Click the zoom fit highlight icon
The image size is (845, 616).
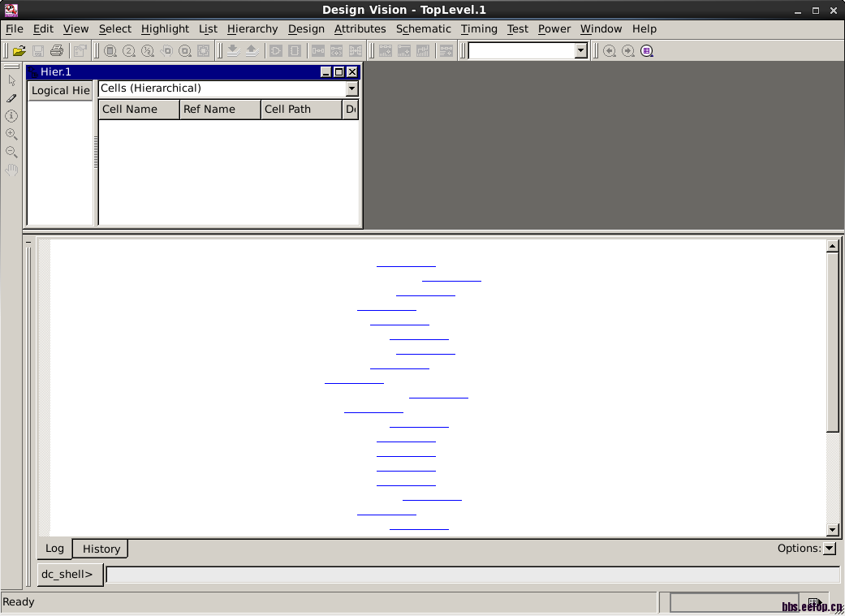coord(204,50)
